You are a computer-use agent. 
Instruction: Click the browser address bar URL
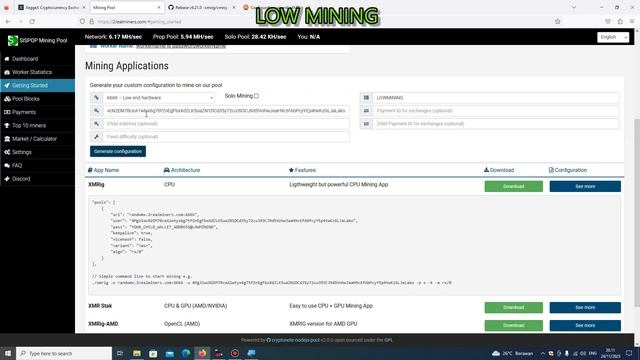coord(140,22)
